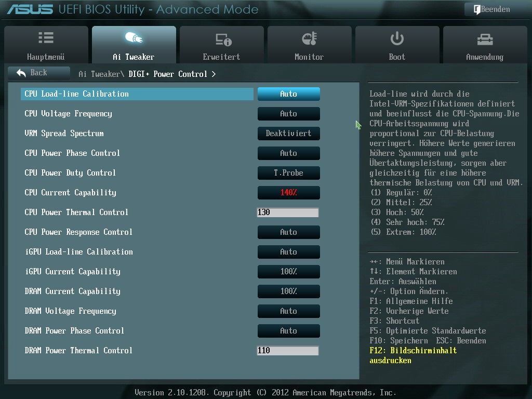Select the DRAM Voltage Frequency label
Image resolution: width=532 pixels, height=399 pixels.
pyautogui.click(x=70, y=311)
